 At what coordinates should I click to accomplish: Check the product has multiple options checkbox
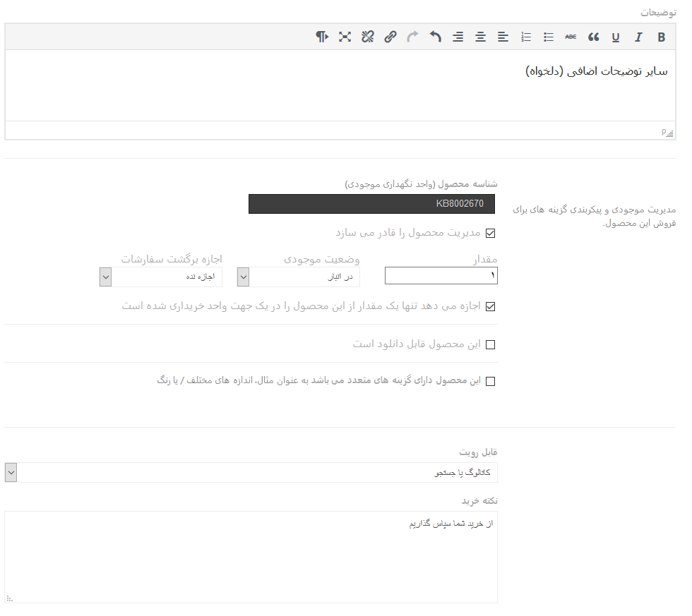point(490,382)
